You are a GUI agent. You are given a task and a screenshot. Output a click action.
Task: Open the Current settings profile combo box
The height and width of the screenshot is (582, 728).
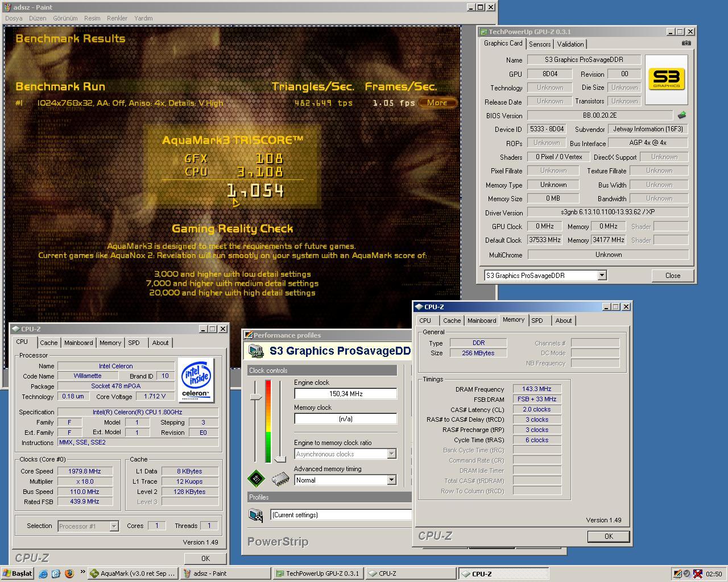341,515
